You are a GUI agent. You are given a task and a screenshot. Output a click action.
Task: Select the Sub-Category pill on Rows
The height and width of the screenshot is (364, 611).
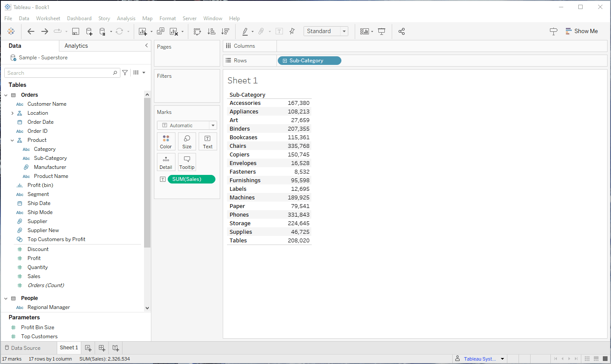309,61
